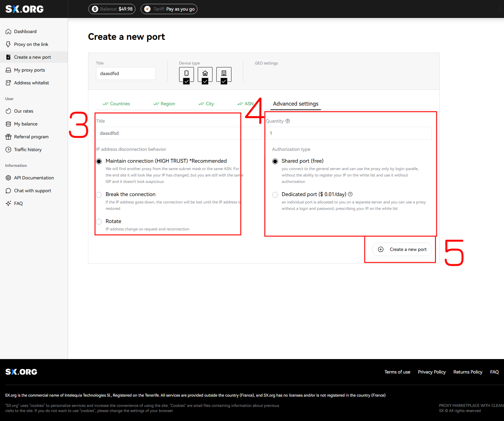Click the Tariff icon in top bar
The width and height of the screenshot is (504, 421).
[147, 9]
